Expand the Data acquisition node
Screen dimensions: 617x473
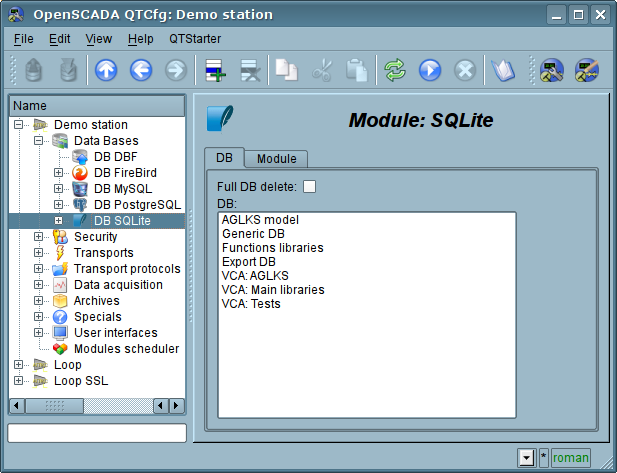tap(39, 285)
